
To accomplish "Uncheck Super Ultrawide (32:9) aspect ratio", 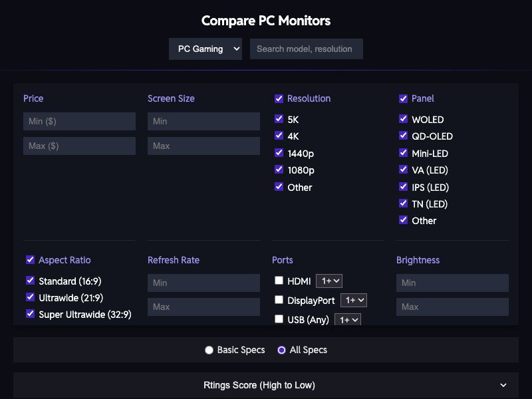I will (30, 313).
